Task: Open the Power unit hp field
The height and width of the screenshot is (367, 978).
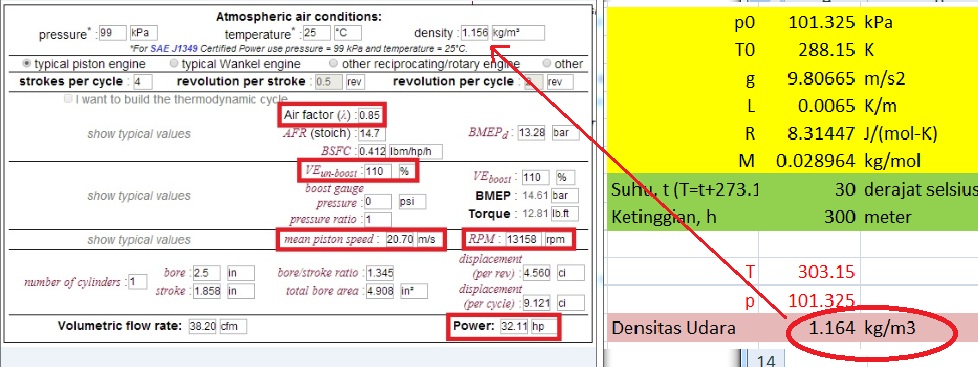Action: 544,327
